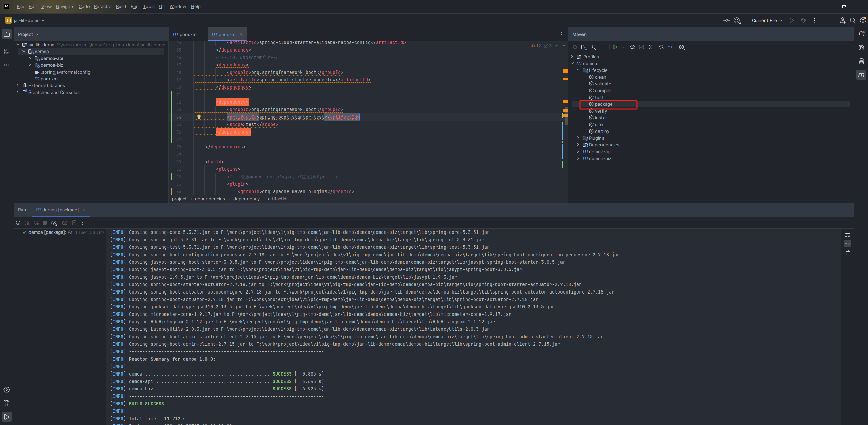The width and height of the screenshot is (868, 425).
Task: Rerun the demoa package build
Action: [x=18, y=223]
